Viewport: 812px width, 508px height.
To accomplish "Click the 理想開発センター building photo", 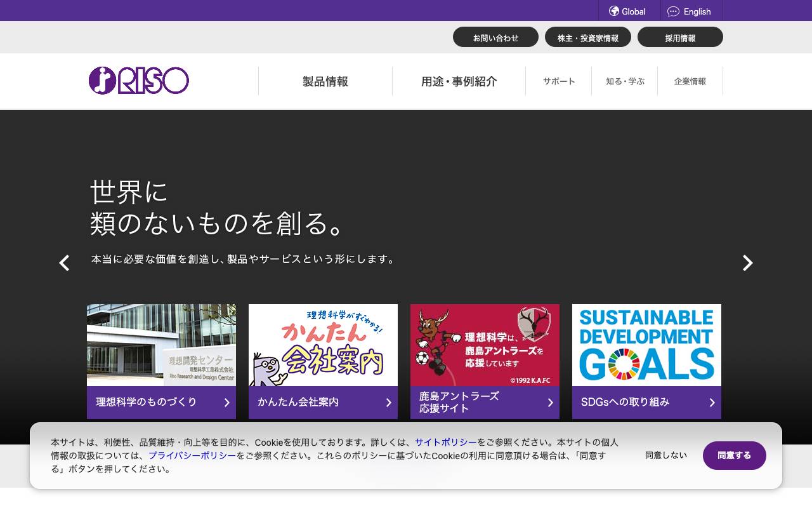I will [161, 345].
